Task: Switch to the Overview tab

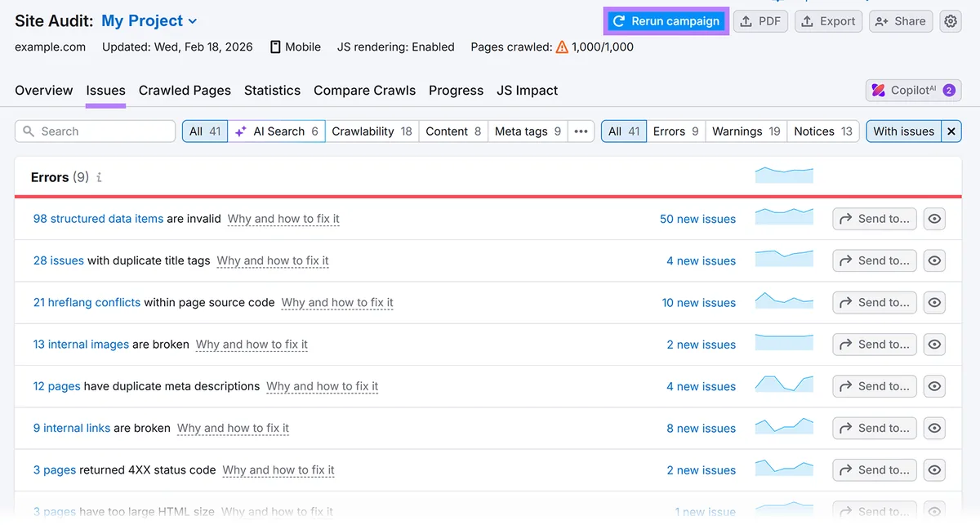Action: [44, 91]
